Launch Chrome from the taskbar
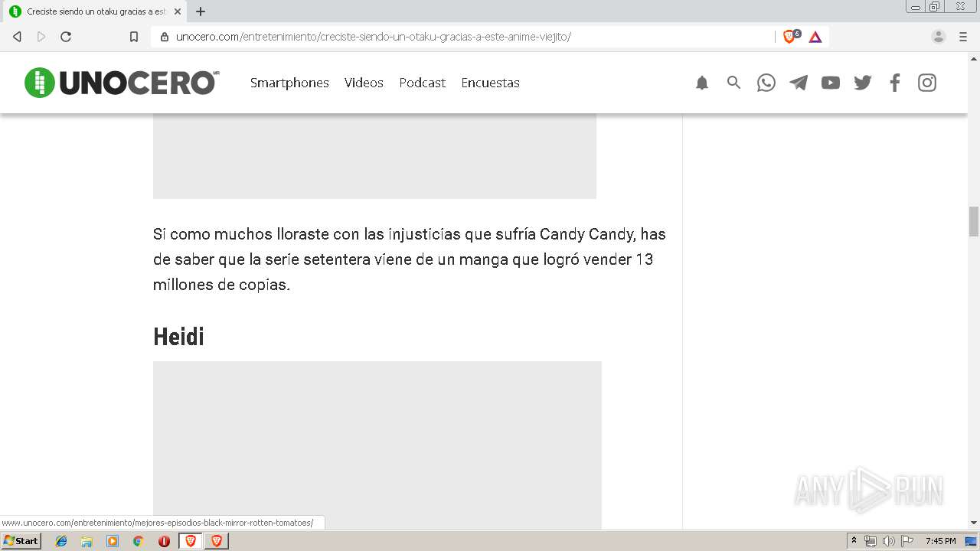The image size is (980, 551). point(139,541)
